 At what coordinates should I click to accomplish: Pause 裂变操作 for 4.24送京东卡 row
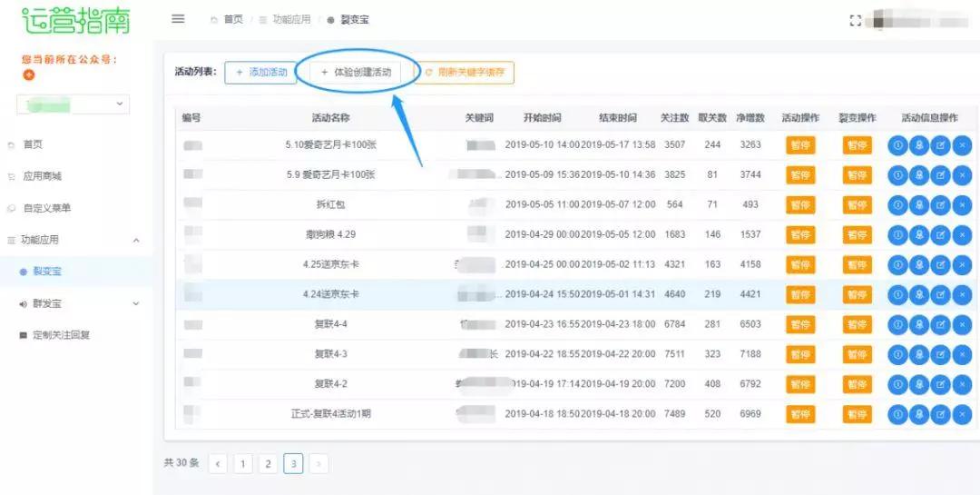[x=857, y=295]
